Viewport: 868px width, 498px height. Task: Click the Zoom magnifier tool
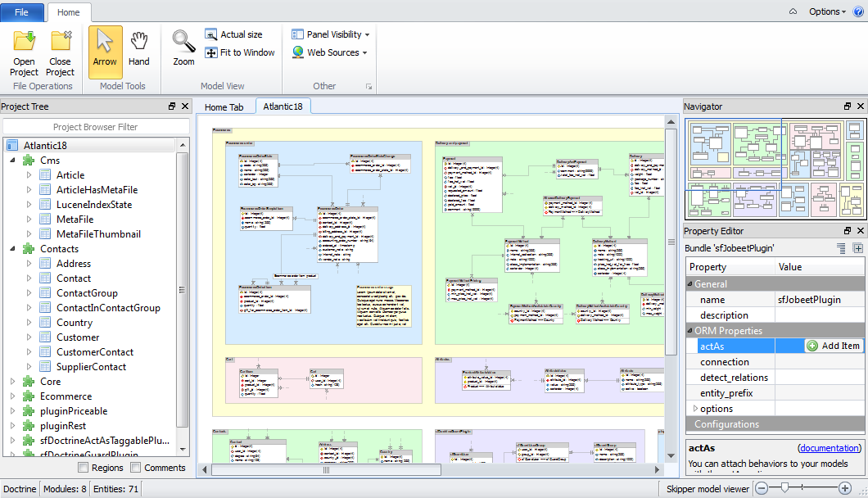(x=183, y=48)
